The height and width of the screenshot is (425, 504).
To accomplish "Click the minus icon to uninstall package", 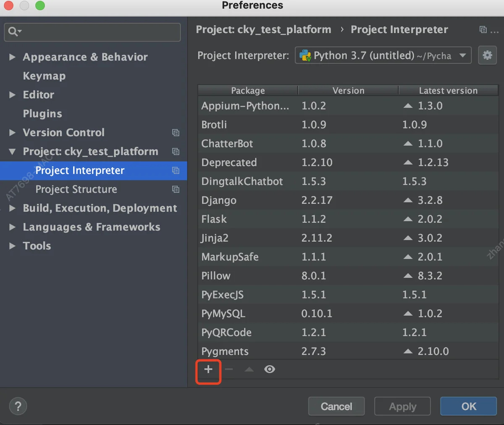I will pos(229,370).
